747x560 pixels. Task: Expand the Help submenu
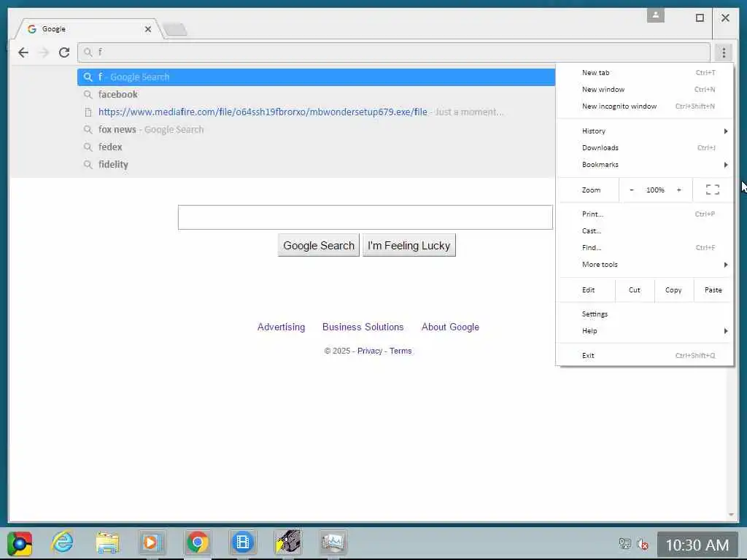tap(645, 331)
